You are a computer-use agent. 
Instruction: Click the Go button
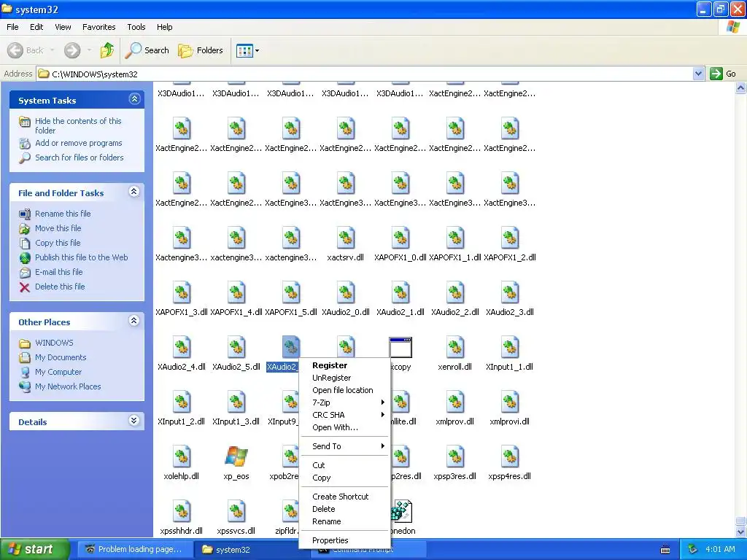[723, 74]
